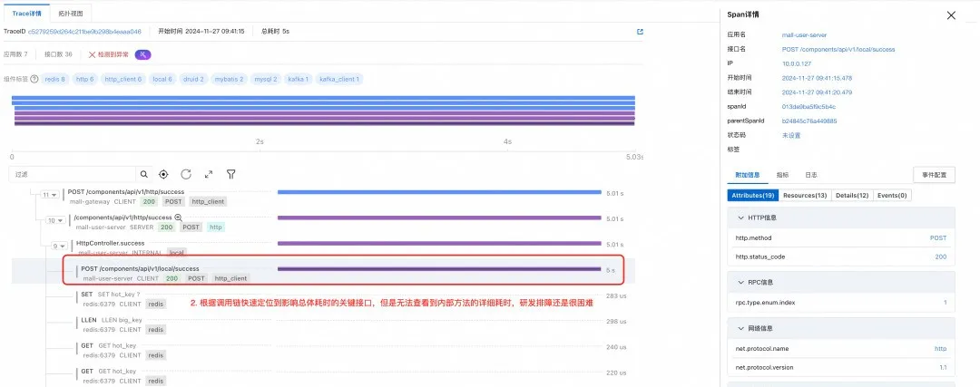The image size is (980, 387).
Task: Open trace in new window icon
Action: [x=640, y=31]
